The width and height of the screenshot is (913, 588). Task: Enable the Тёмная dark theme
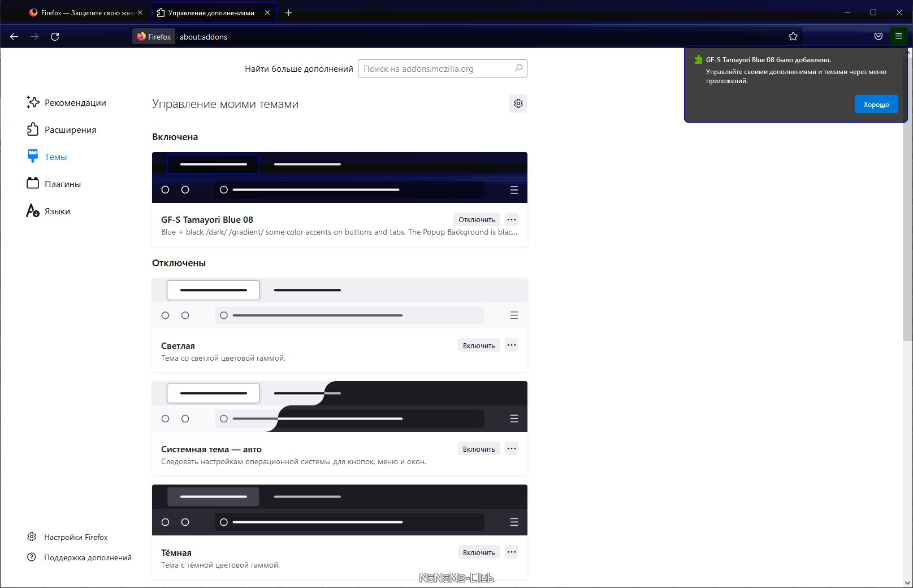pos(478,552)
